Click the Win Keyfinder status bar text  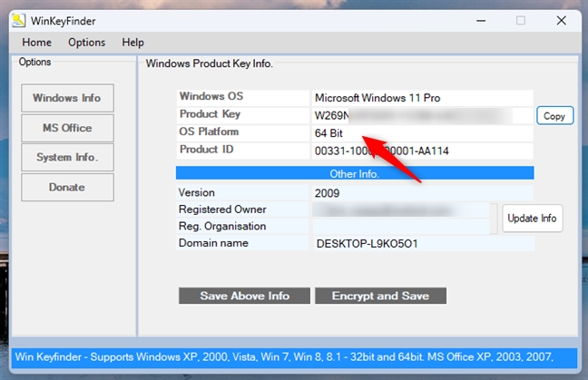[284, 356]
